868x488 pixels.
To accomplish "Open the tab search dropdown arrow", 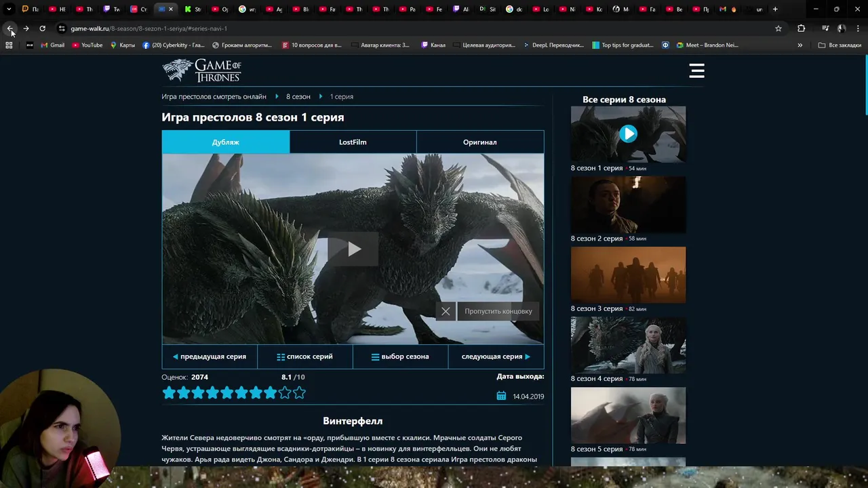I will point(8,9).
